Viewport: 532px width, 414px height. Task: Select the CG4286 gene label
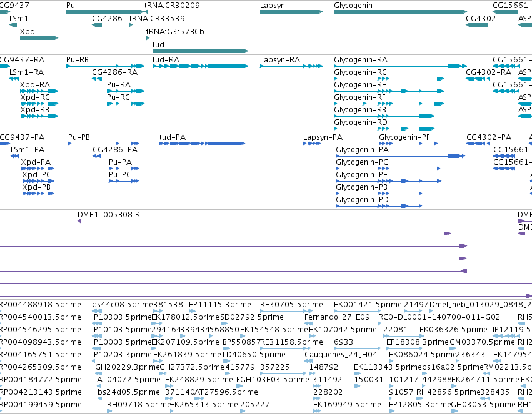click(107, 18)
